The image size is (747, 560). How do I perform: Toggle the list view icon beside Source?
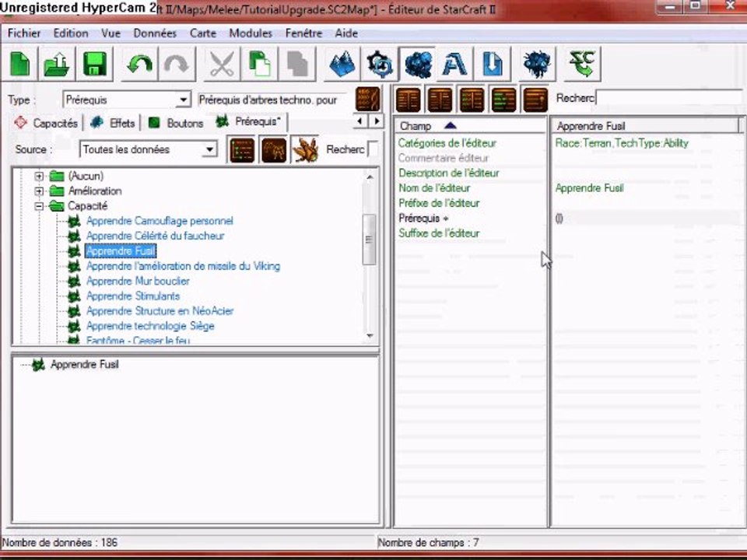tap(241, 150)
